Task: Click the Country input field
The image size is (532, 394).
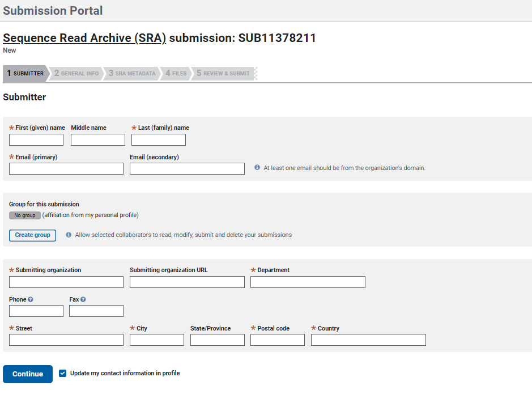Action: point(368,340)
